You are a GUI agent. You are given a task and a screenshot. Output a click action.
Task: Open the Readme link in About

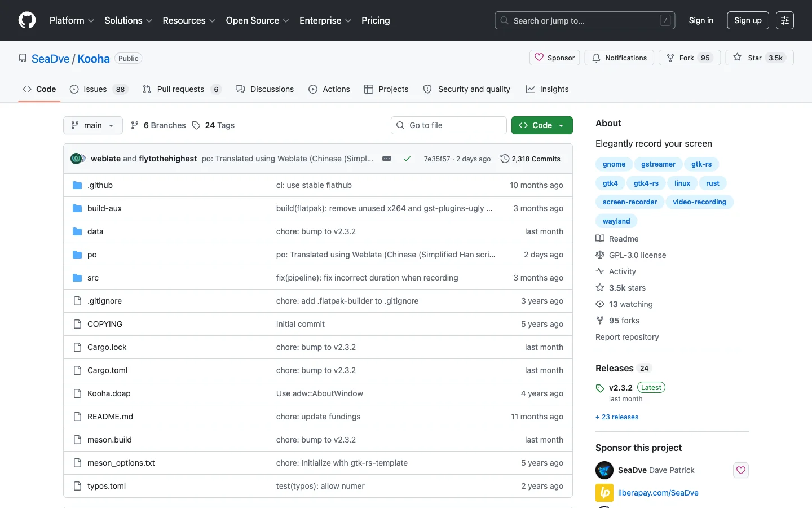pyautogui.click(x=617, y=239)
